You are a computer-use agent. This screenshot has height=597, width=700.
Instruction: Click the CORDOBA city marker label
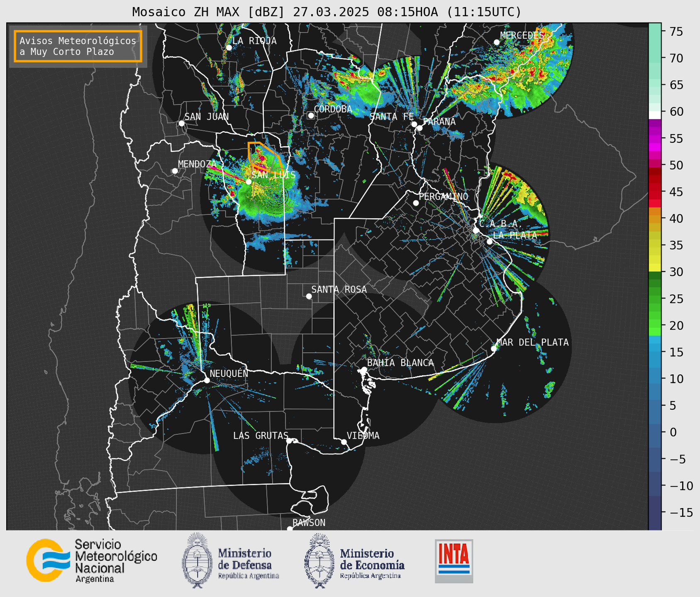(x=333, y=109)
